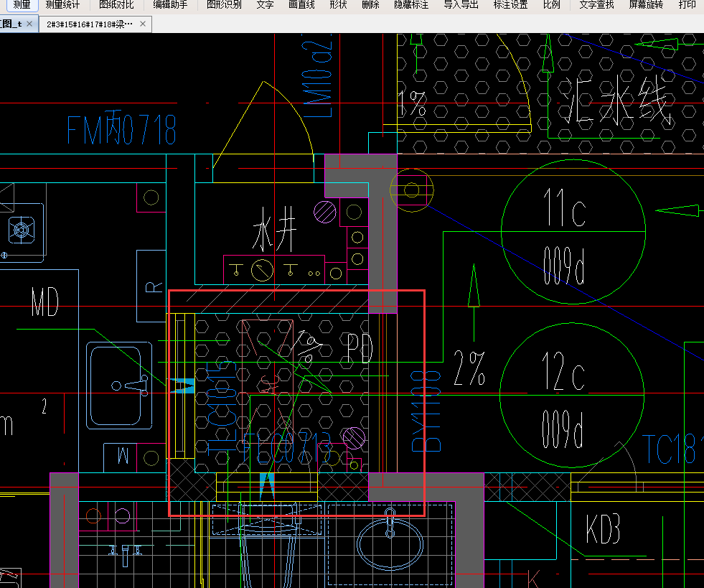Click the R labeled box
Viewport: 704px width, 588px height.
coord(151,286)
